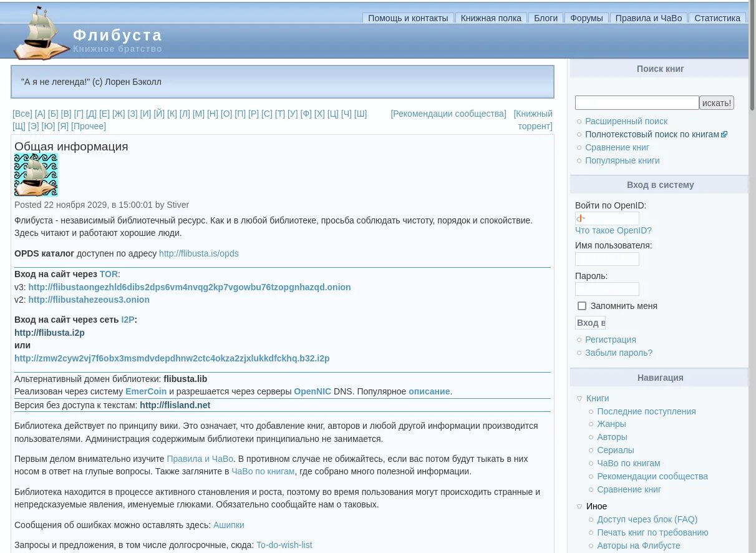This screenshot has height=553, width=756.
Task: Click the EmerCoin link
Action: (x=146, y=391)
